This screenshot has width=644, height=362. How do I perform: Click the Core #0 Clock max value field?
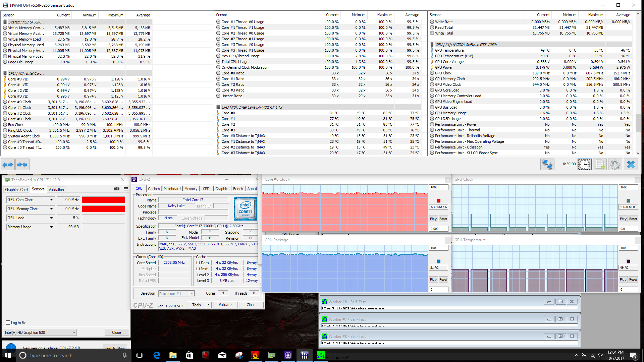[x=438, y=187]
